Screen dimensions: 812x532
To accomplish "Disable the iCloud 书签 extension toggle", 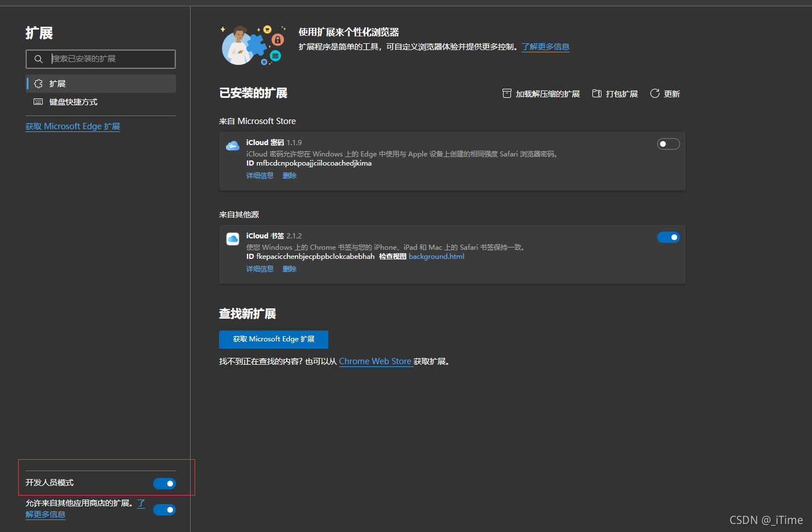I will pyautogui.click(x=669, y=237).
